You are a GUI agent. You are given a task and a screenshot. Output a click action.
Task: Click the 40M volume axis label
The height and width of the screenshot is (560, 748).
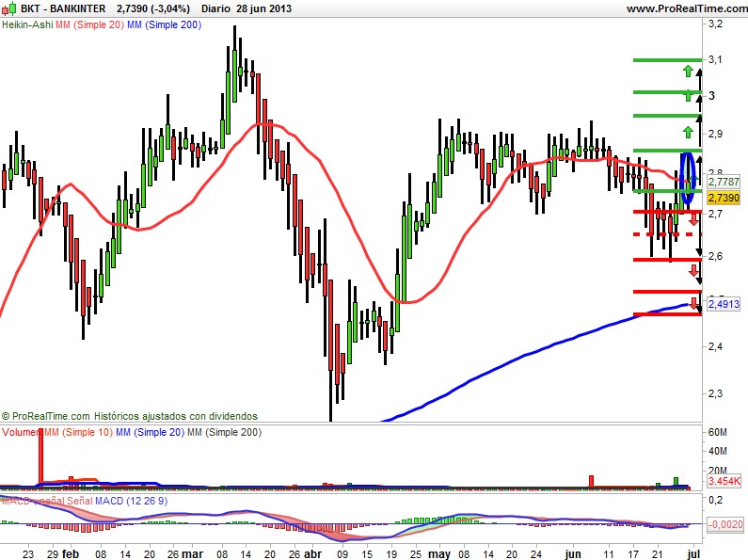point(718,451)
